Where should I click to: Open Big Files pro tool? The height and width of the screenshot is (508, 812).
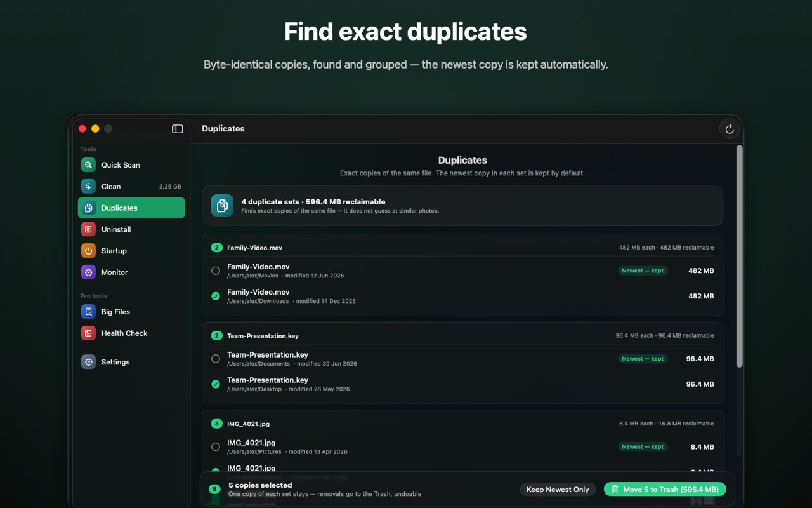(131, 312)
